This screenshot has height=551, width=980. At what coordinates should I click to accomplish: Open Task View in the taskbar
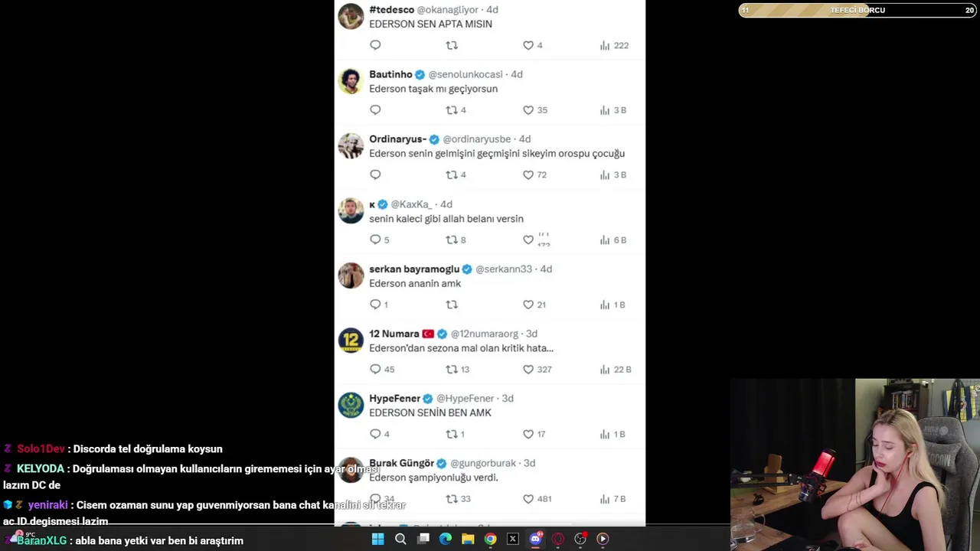[423, 539]
